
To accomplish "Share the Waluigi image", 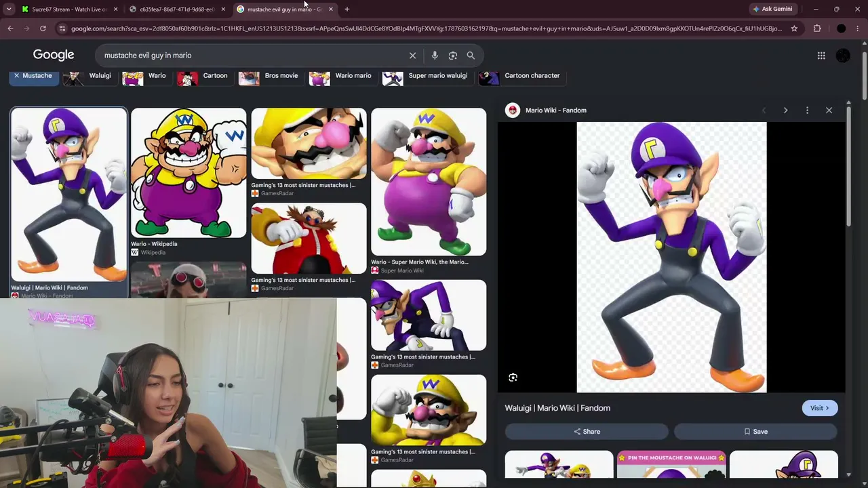I will pyautogui.click(x=587, y=432).
